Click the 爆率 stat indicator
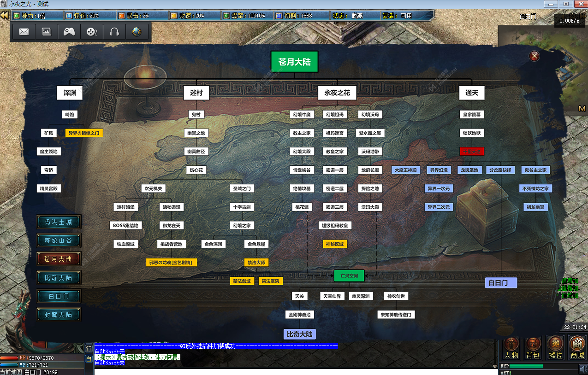This screenshot has height=375, width=588. click(247, 16)
